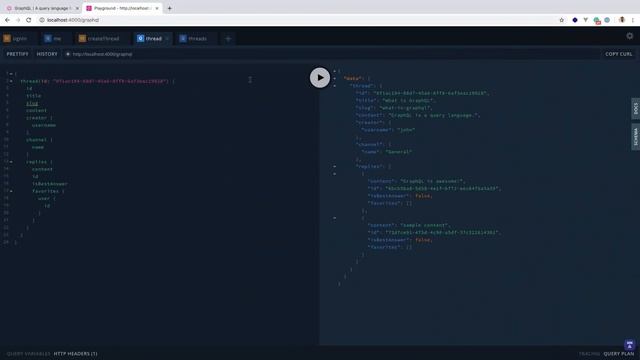Click COPY CURL button
The height and width of the screenshot is (360, 640).
[618, 54]
